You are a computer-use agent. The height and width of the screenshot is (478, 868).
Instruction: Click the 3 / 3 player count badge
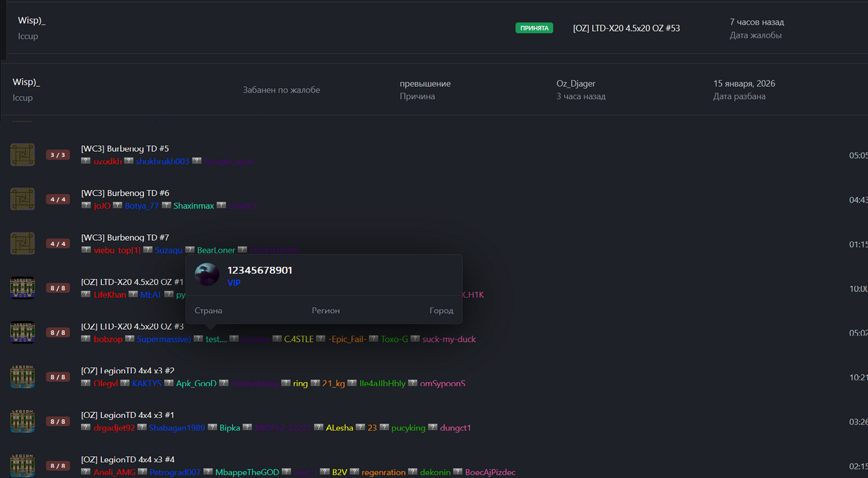[x=58, y=155]
